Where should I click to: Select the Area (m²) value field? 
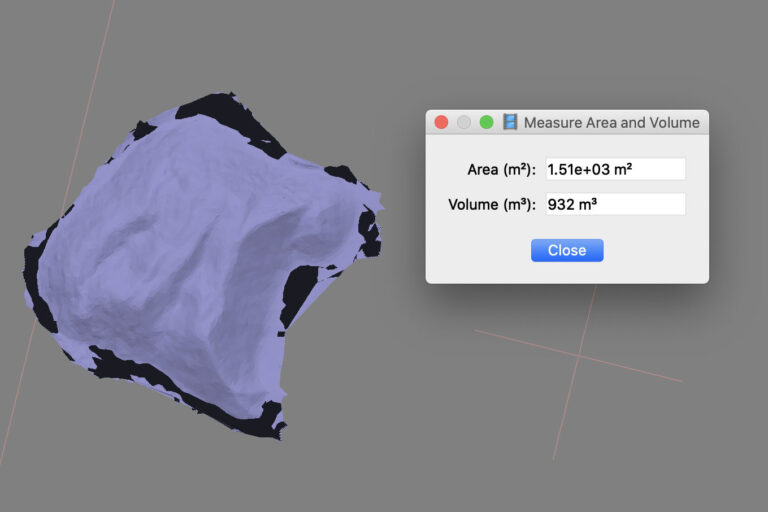pyautogui.click(x=616, y=169)
